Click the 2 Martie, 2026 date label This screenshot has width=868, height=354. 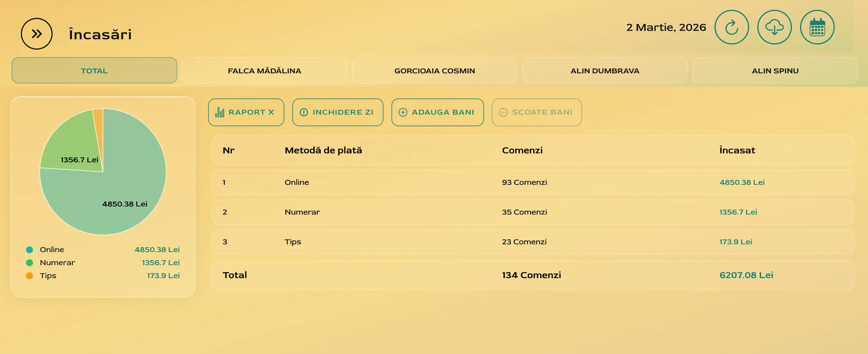click(666, 28)
